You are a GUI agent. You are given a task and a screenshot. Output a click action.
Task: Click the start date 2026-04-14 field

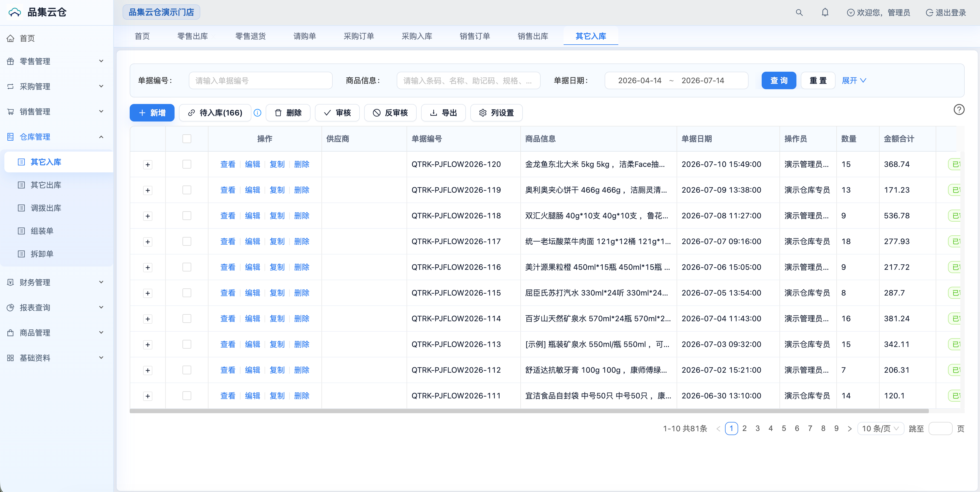pyautogui.click(x=639, y=80)
